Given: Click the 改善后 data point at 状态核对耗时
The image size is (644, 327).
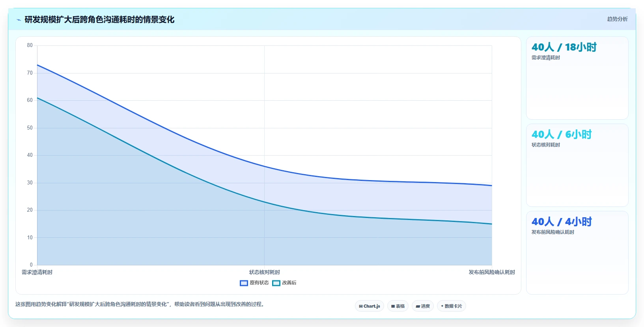Looking at the screenshot, I should click(x=265, y=202).
